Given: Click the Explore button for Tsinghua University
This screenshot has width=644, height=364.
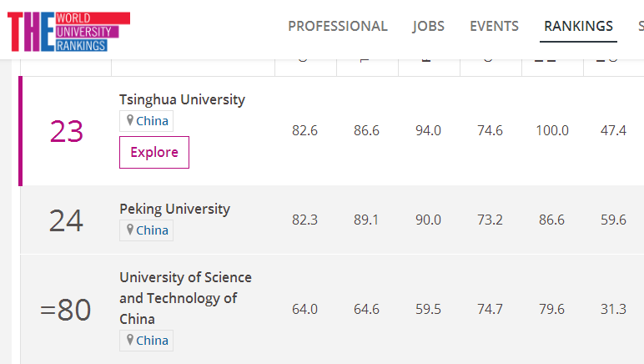Looking at the screenshot, I should coord(154,153).
